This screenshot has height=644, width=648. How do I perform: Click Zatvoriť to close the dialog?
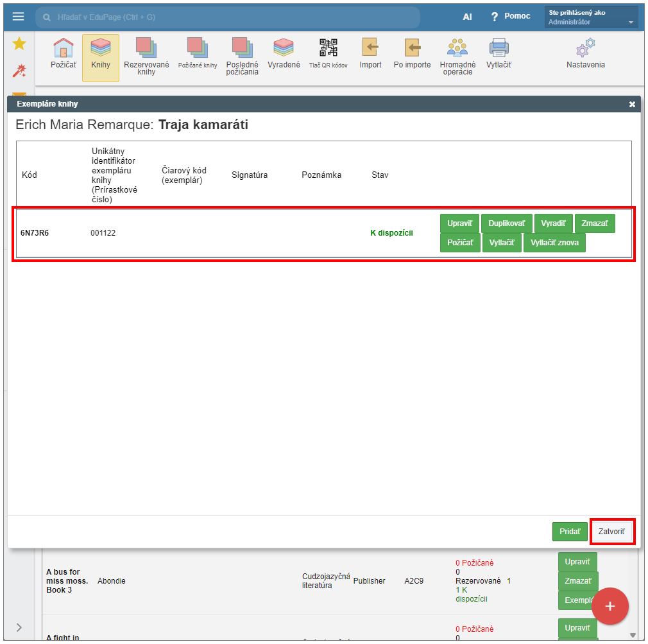[612, 532]
